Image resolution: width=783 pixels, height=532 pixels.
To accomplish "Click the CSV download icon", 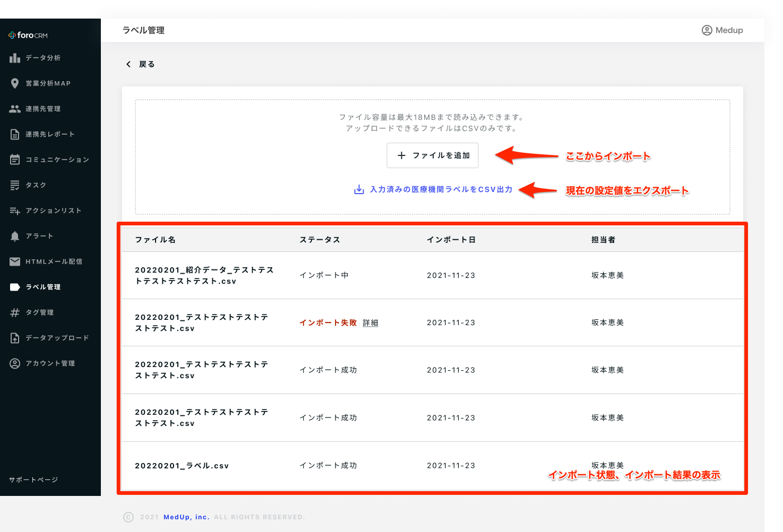I will 359,189.
